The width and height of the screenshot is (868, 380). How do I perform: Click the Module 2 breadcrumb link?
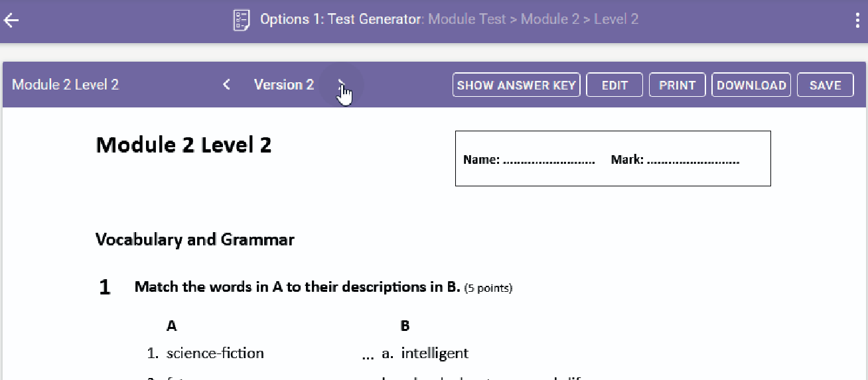[549, 19]
